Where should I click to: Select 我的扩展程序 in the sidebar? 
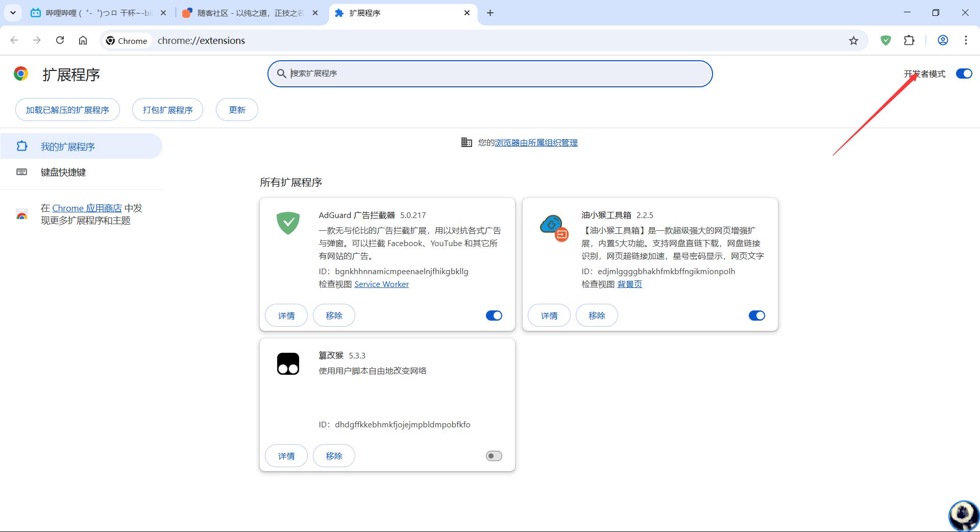pos(81,147)
